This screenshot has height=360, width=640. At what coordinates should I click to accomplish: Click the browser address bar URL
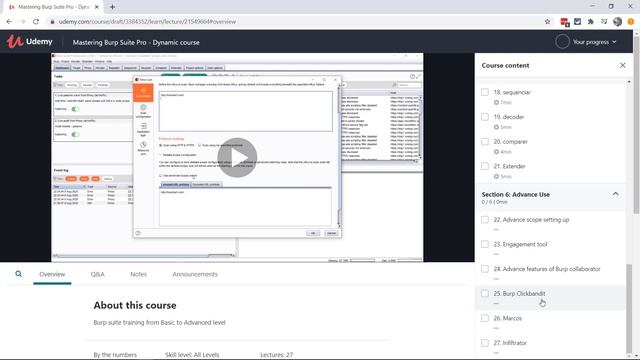[x=147, y=22]
